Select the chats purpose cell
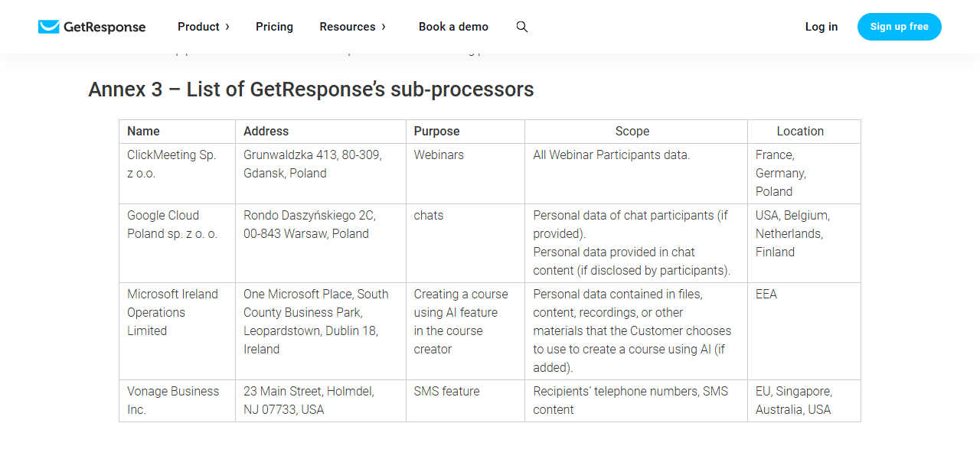 click(465, 243)
